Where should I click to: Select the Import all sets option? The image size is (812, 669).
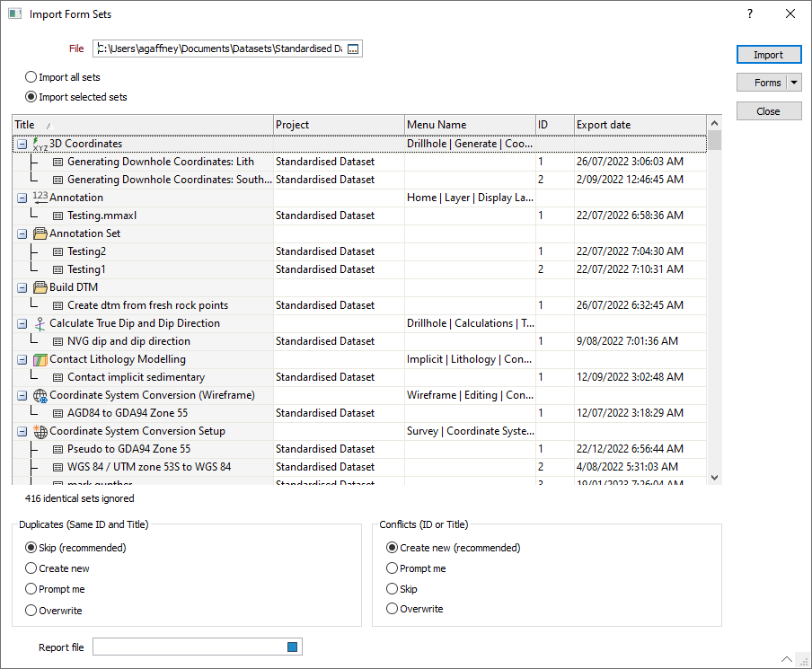tap(31, 77)
